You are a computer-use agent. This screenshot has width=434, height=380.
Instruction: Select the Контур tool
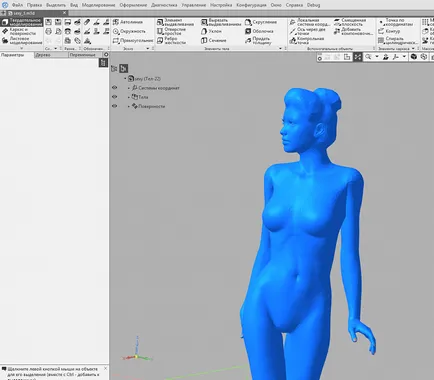click(x=389, y=31)
